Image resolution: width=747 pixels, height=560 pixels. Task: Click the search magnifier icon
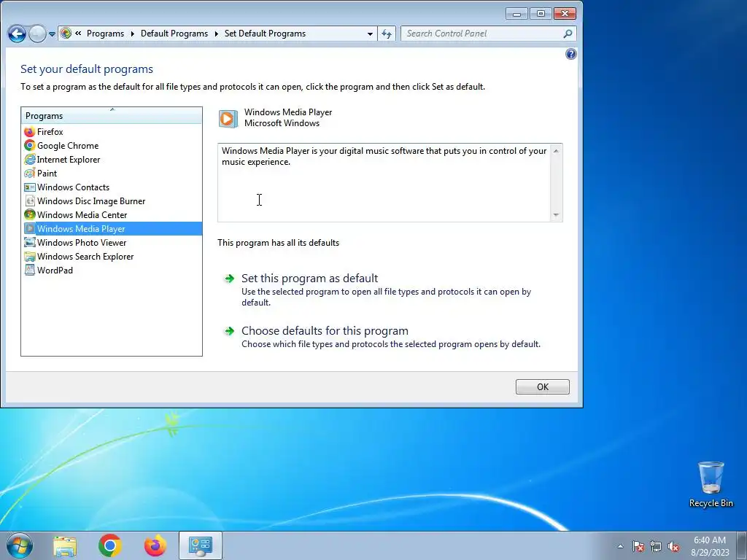568,34
